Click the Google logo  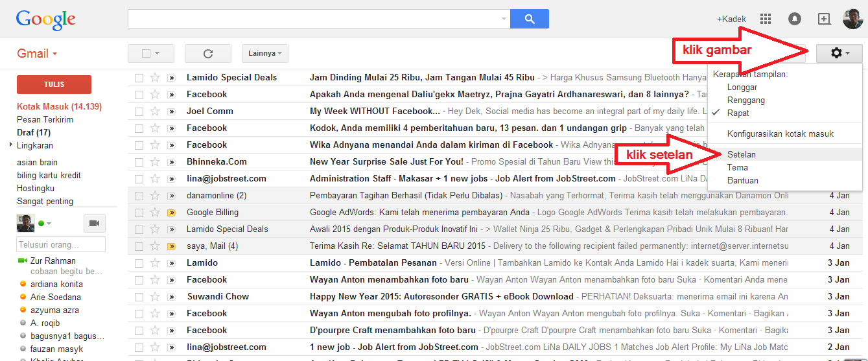46,19
